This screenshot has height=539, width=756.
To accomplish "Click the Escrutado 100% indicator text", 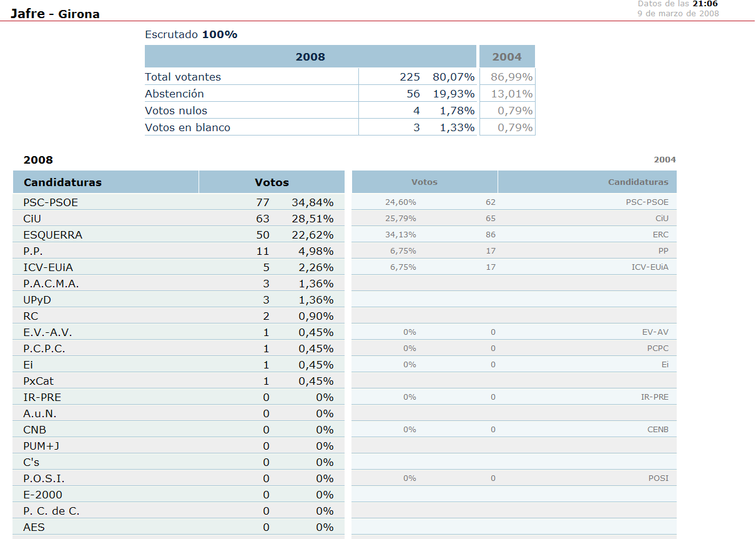I will (191, 35).
